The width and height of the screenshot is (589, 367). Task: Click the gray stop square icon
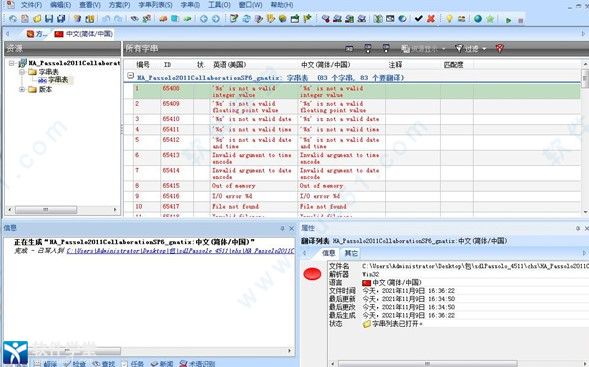point(521,20)
